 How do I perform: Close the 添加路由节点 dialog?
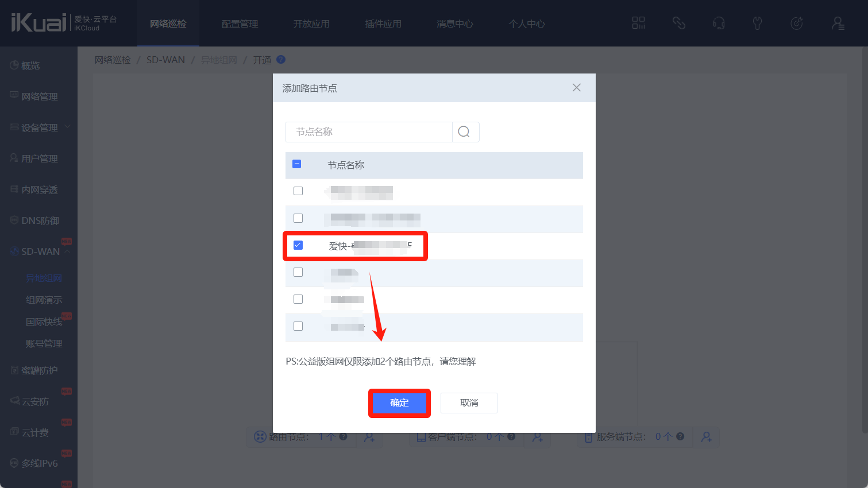[576, 87]
